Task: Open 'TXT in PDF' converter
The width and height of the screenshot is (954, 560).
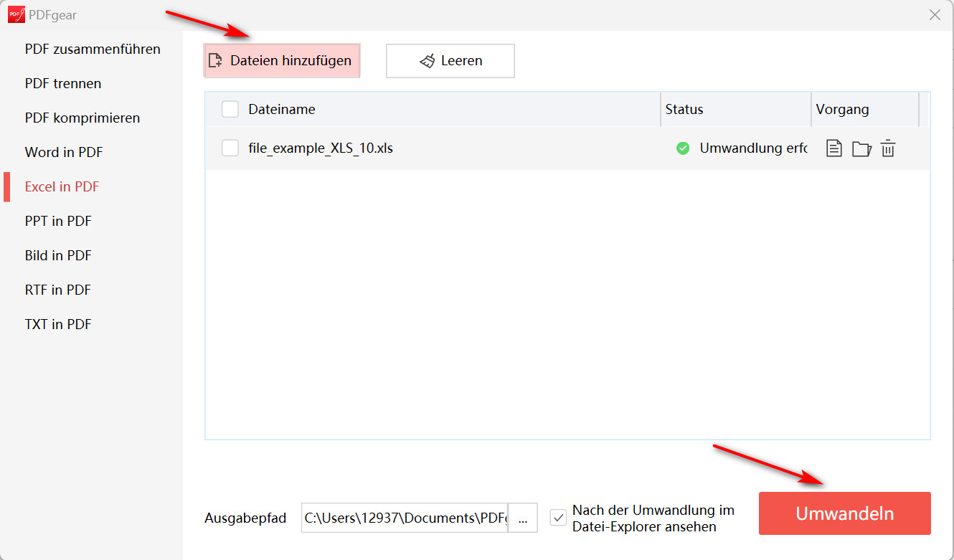Action: click(58, 325)
